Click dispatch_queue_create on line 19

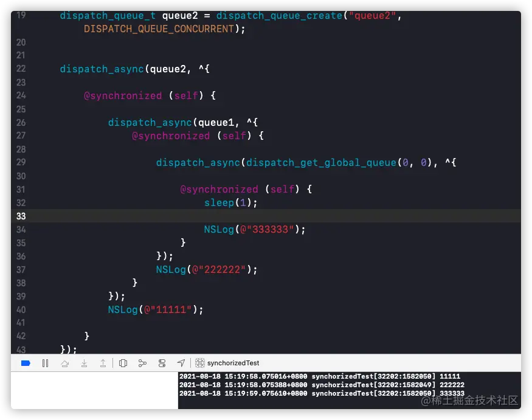coord(279,16)
